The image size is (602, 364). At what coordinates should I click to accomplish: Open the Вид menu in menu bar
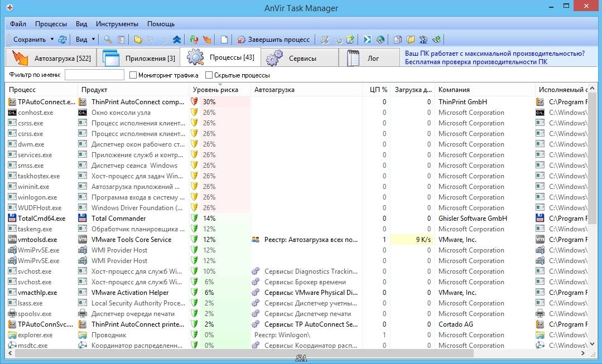click(x=81, y=24)
